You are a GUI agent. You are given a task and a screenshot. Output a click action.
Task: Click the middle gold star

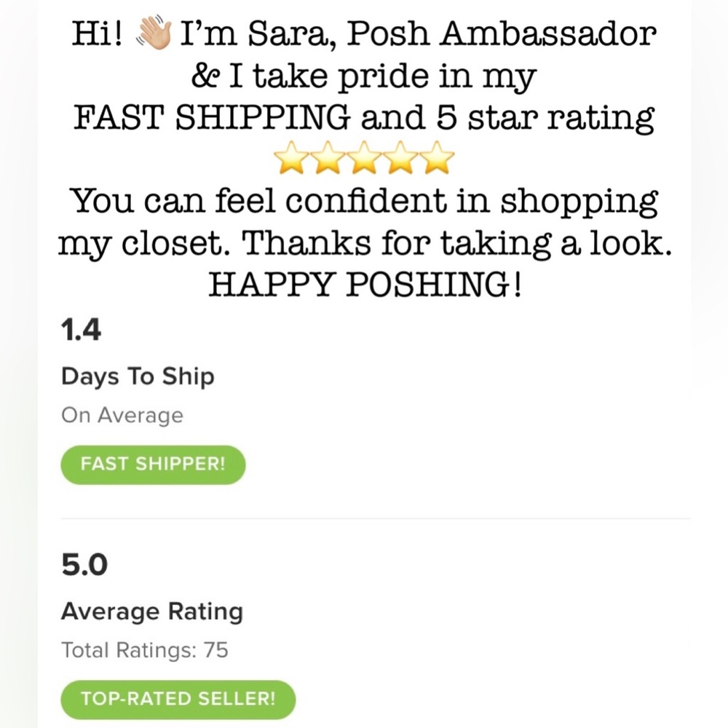[364, 158]
